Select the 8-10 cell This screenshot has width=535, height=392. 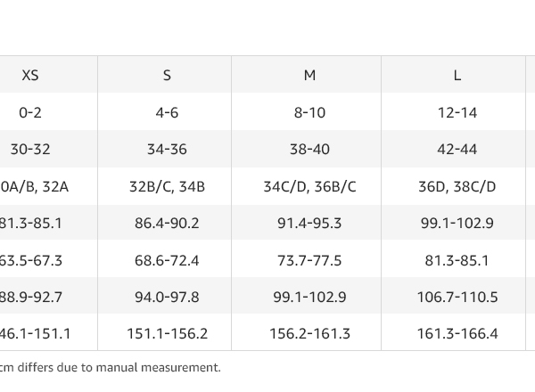(309, 113)
